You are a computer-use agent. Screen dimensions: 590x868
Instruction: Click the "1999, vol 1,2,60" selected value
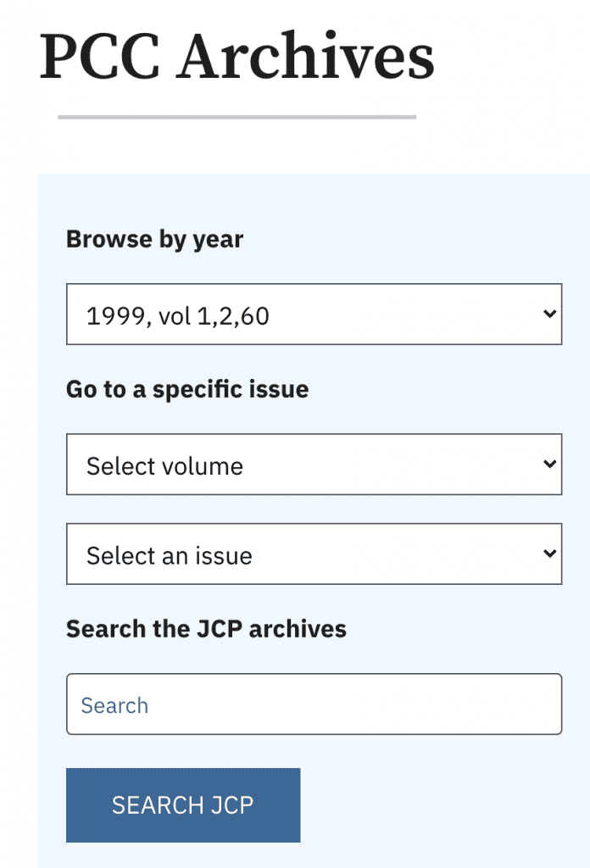[x=178, y=316]
